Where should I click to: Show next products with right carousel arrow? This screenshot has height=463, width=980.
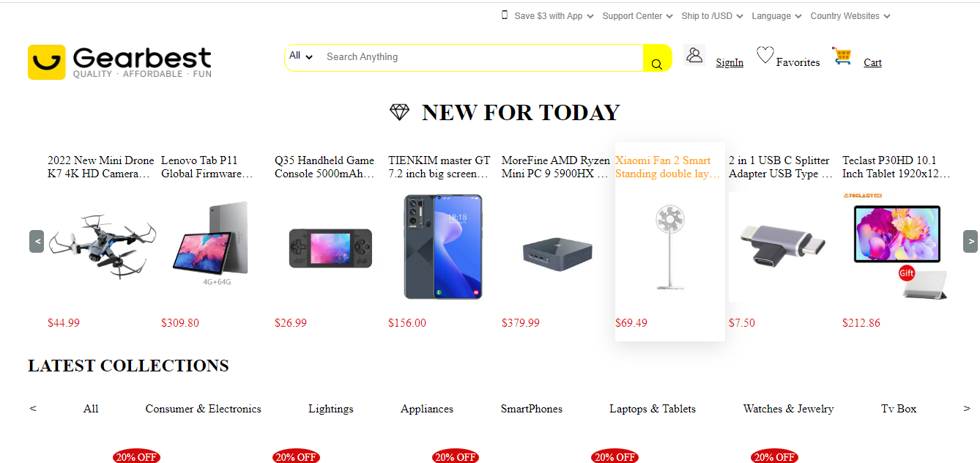point(970,241)
